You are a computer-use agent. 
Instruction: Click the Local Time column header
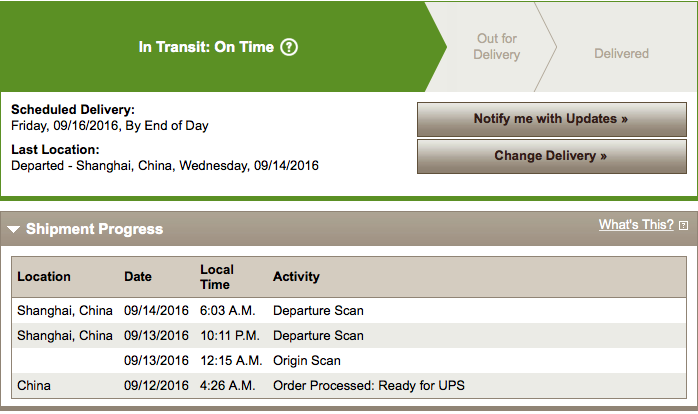[x=217, y=277]
